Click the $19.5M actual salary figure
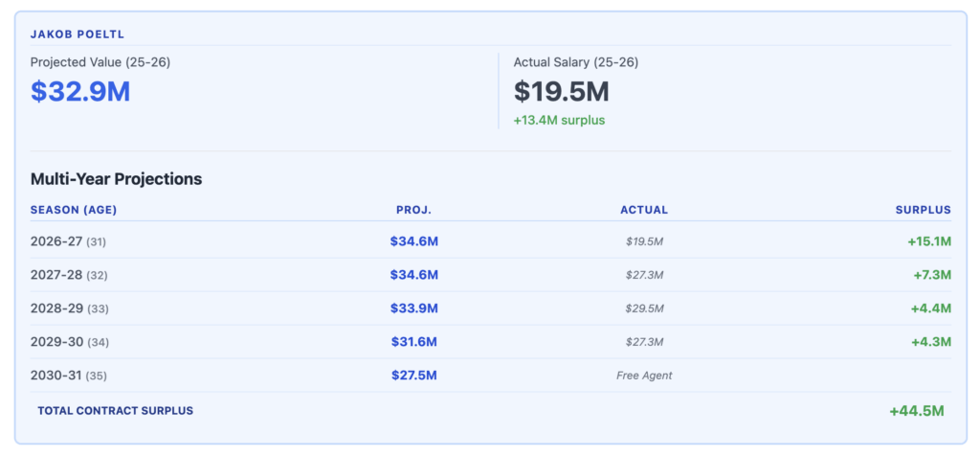 click(561, 92)
